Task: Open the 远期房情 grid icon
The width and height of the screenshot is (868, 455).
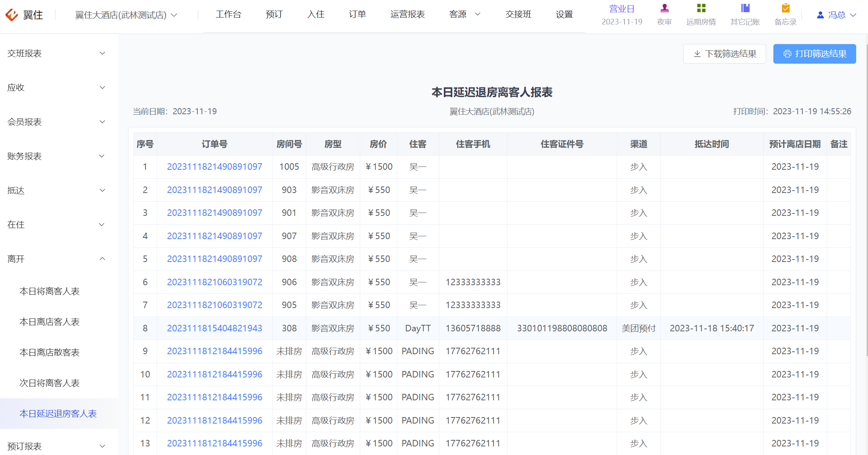Action: tap(701, 8)
